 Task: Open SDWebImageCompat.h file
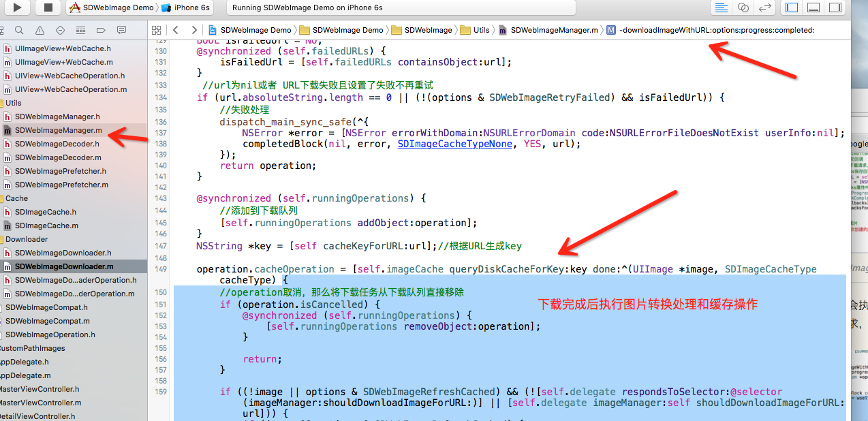pyautogui.click(x=47, y=307)
